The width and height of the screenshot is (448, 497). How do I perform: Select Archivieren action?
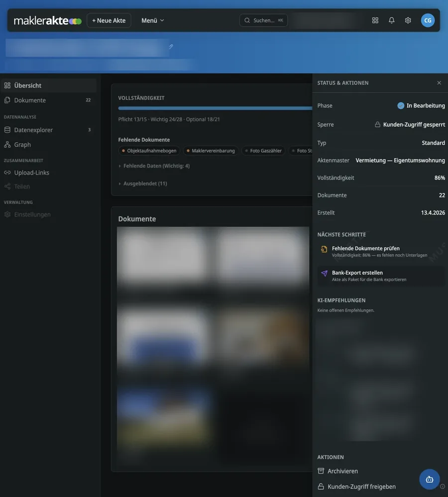click(x=337, y=471)
